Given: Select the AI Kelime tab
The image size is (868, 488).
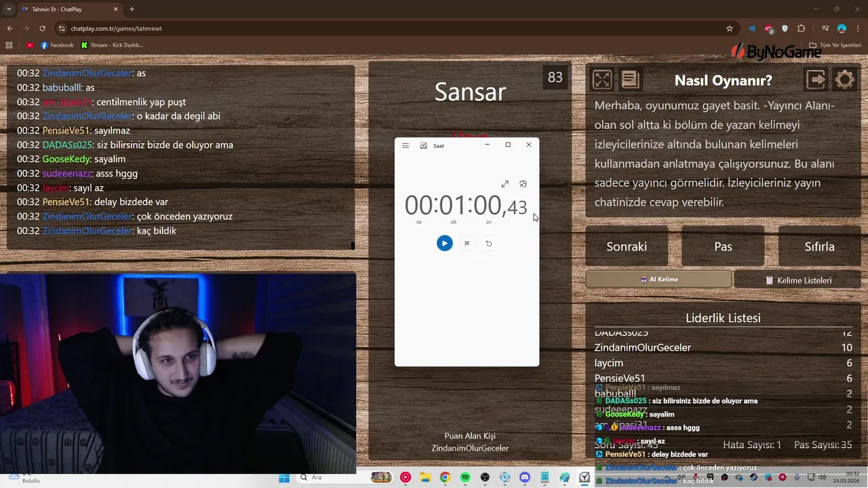Looking at the screenshot, I should point(658,279).
